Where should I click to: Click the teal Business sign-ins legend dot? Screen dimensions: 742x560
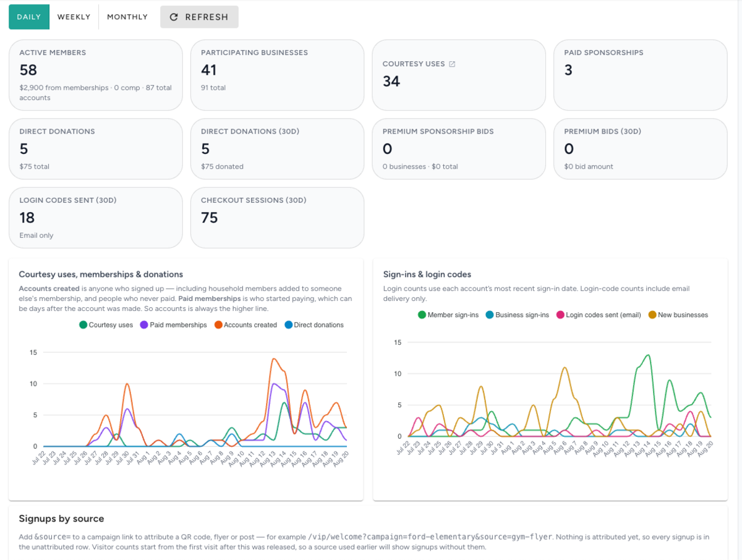click(490, 315)
